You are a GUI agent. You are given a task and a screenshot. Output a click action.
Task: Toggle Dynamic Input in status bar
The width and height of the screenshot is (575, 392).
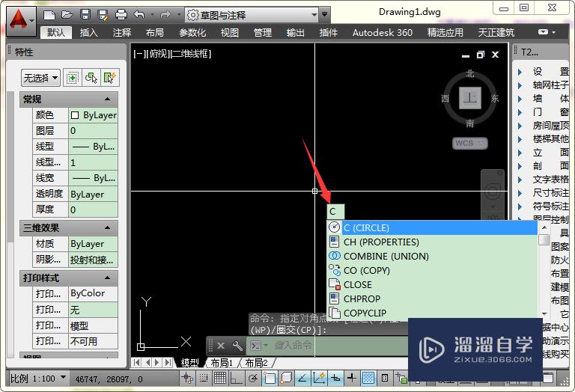(x=335, y=378)
